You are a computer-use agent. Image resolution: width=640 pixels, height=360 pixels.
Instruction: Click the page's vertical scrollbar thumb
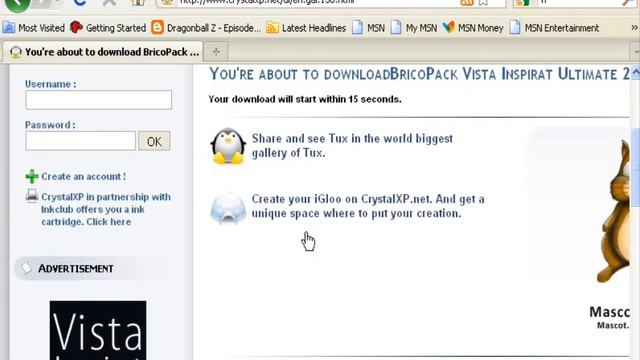[x=636, y=167]
